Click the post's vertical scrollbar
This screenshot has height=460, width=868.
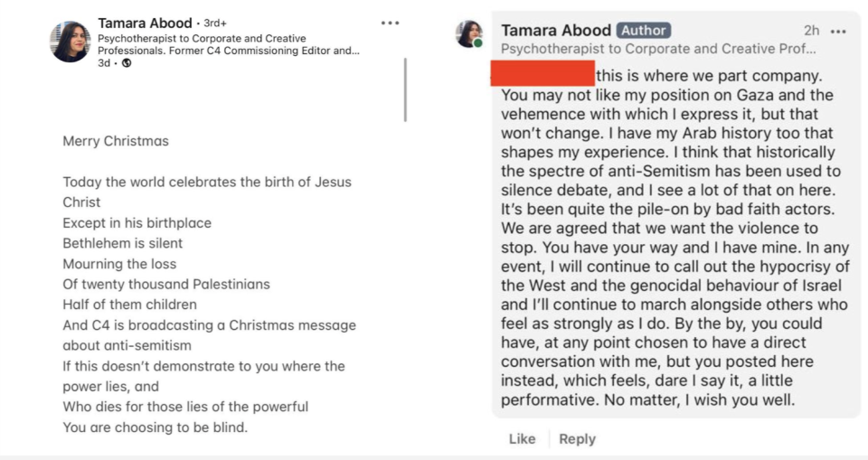405,89
